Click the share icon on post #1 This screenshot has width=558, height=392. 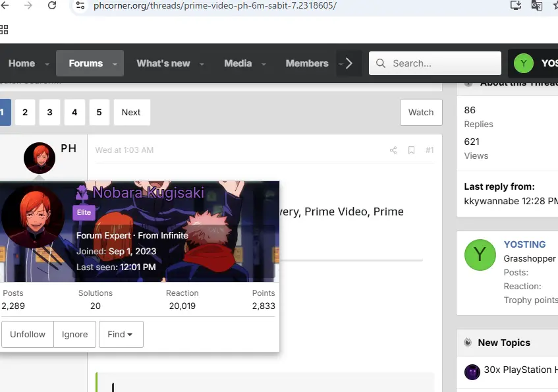point(393,150)
